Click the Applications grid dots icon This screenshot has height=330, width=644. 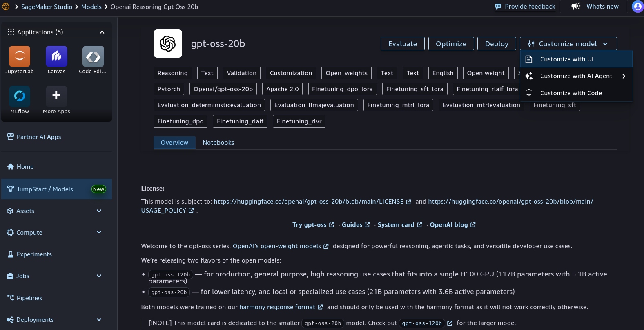pyautogui.click(x=11, y=32)
